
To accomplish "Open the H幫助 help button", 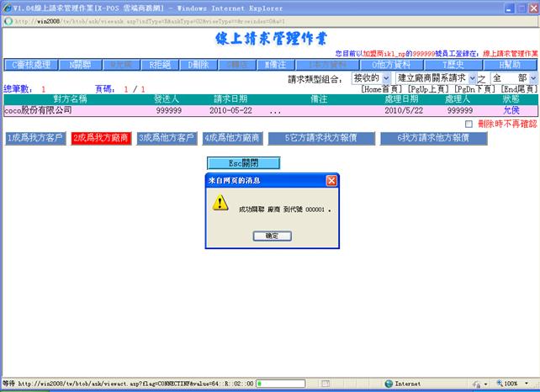I will tap(509, 64).
